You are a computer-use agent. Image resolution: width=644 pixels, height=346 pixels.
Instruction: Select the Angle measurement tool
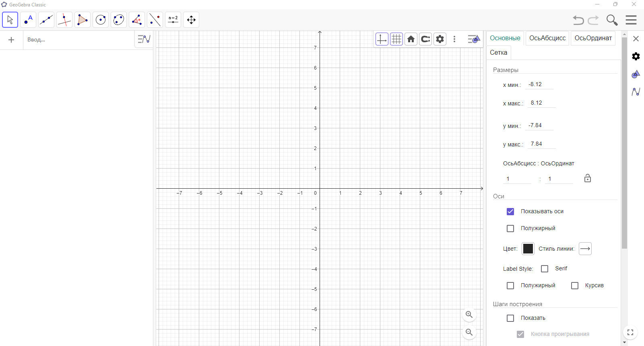(137, 20)
